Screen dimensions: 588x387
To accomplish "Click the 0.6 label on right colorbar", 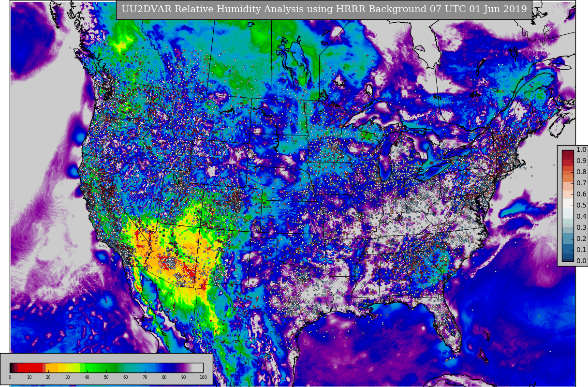I will (581, 194).
